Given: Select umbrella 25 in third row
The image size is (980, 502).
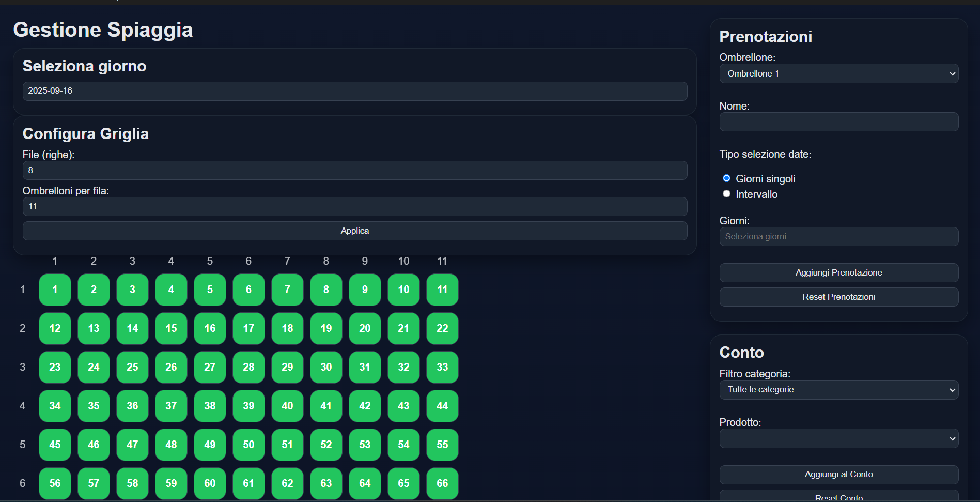Looking at the screenshot, I should 132,367.
